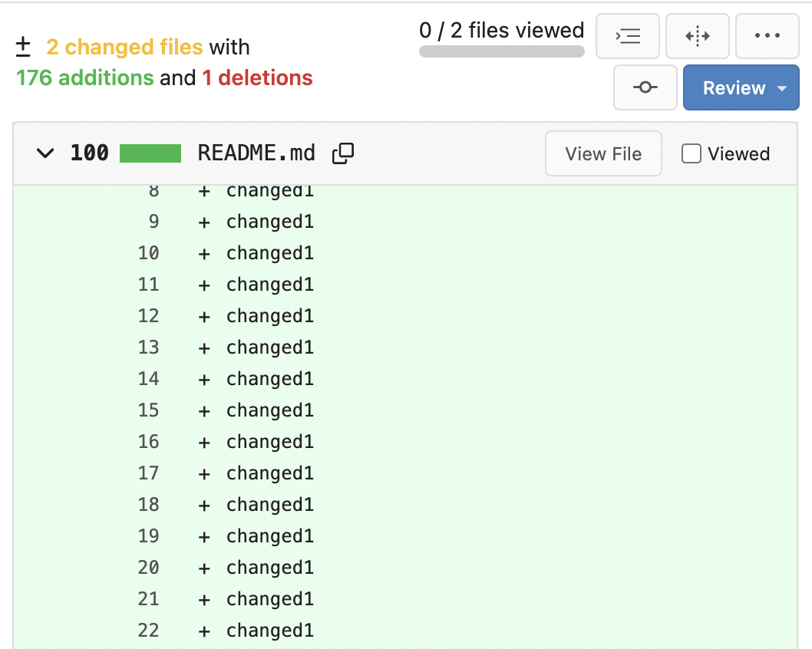The image size is (812, 649).
Task: Click the 'changed1' text on line 18
Action: click(270, 505)
